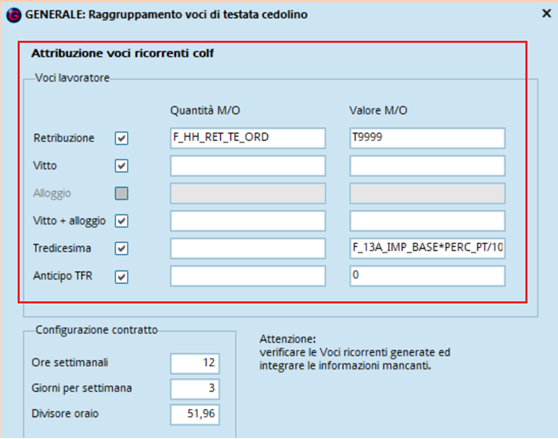Click the Retribuzione label
This screenshot has width=558, height=439.
(64, 138)
